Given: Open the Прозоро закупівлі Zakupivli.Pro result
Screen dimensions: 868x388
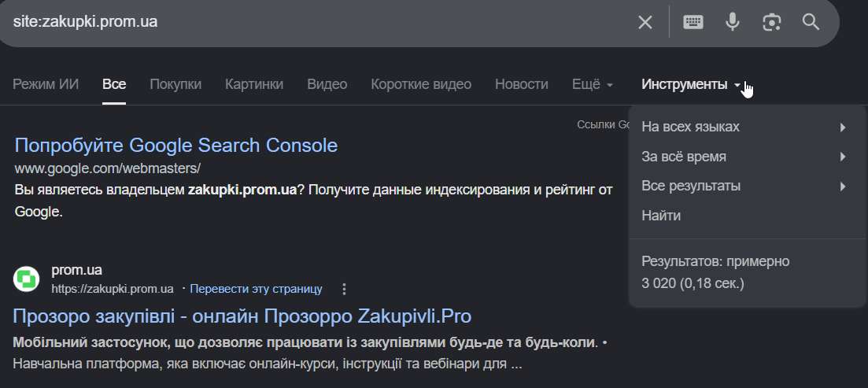Looking at the screenshot, I should coord(242,316).
